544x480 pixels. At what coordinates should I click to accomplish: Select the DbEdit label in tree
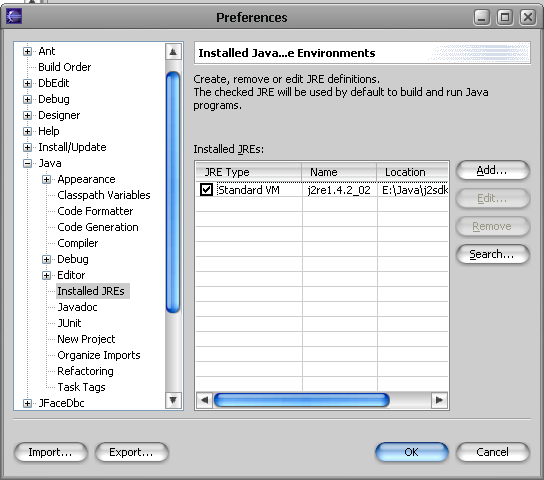(x=53, y=83)
